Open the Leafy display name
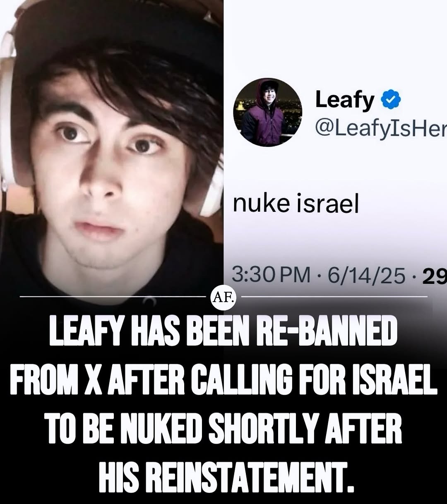447x504 pixels. (x=345, y=101)
